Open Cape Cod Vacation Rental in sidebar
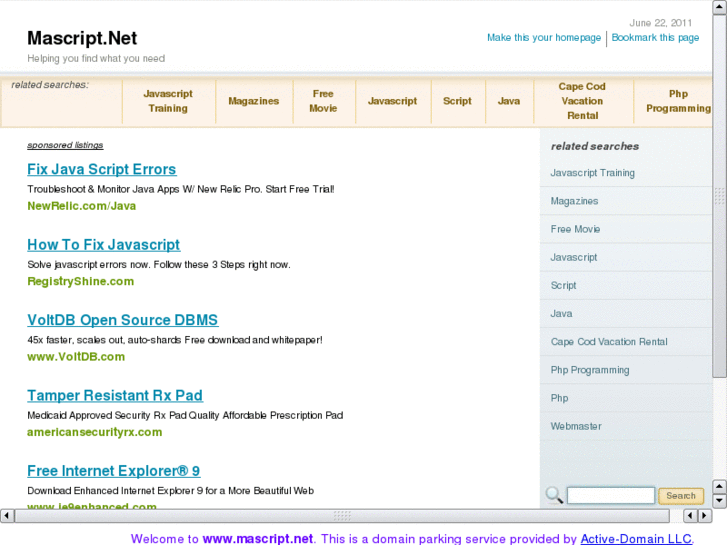The width and height of the screenshot is (727, 545). (x=609, y=342)
